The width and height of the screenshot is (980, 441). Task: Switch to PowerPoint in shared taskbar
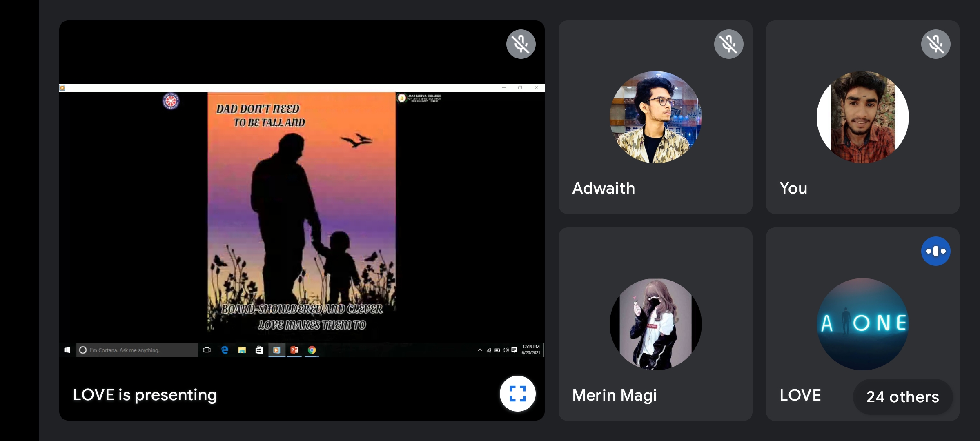(x=294, y=350)
